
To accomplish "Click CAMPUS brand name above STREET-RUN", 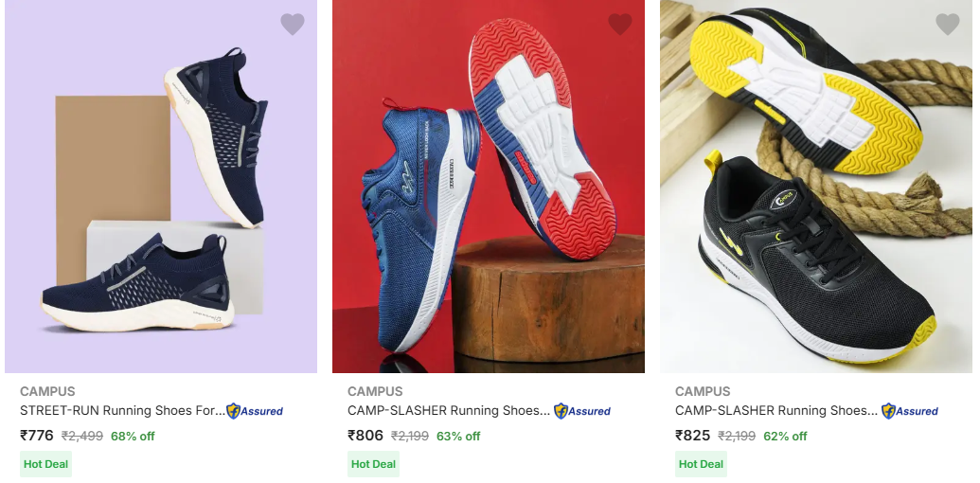I will point(47,392).
